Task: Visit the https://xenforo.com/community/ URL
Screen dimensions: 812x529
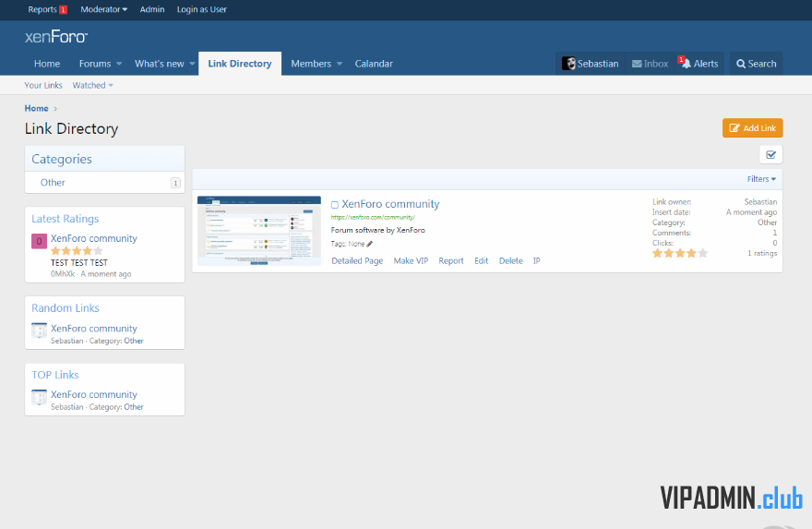Action: point(373,218)
